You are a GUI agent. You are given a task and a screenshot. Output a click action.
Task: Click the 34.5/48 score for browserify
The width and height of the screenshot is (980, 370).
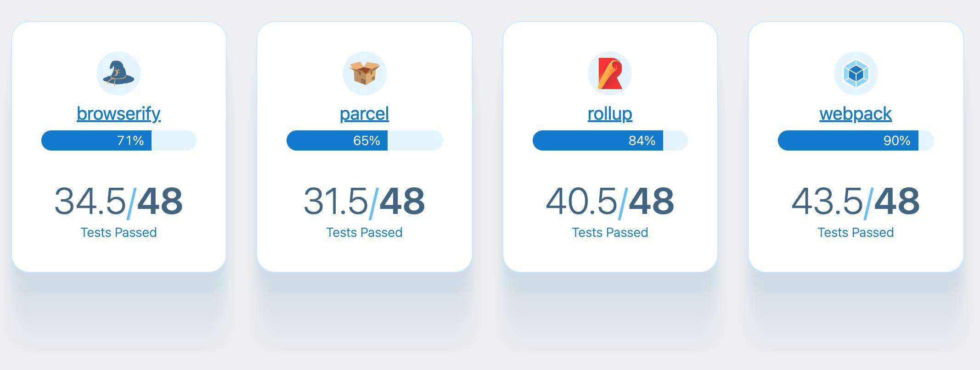tap(118, 202)
